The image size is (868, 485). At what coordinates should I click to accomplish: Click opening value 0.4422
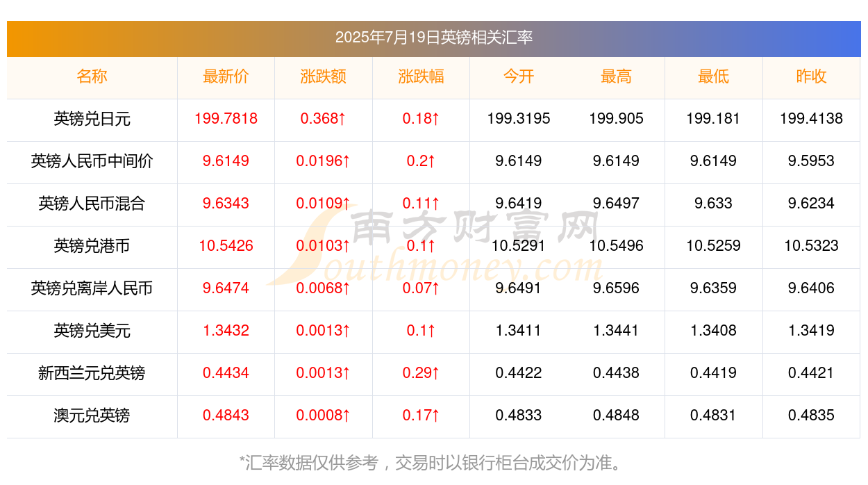pos(519,373)
